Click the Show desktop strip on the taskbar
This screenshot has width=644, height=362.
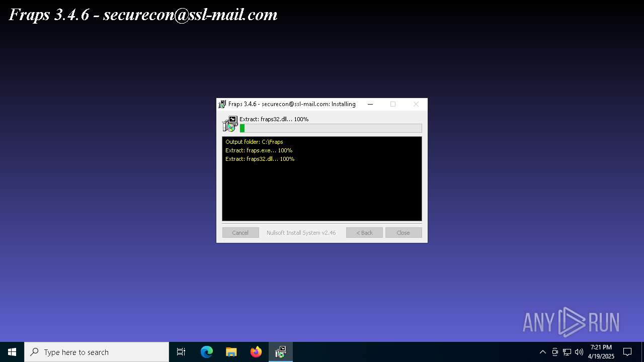[642, 352]
